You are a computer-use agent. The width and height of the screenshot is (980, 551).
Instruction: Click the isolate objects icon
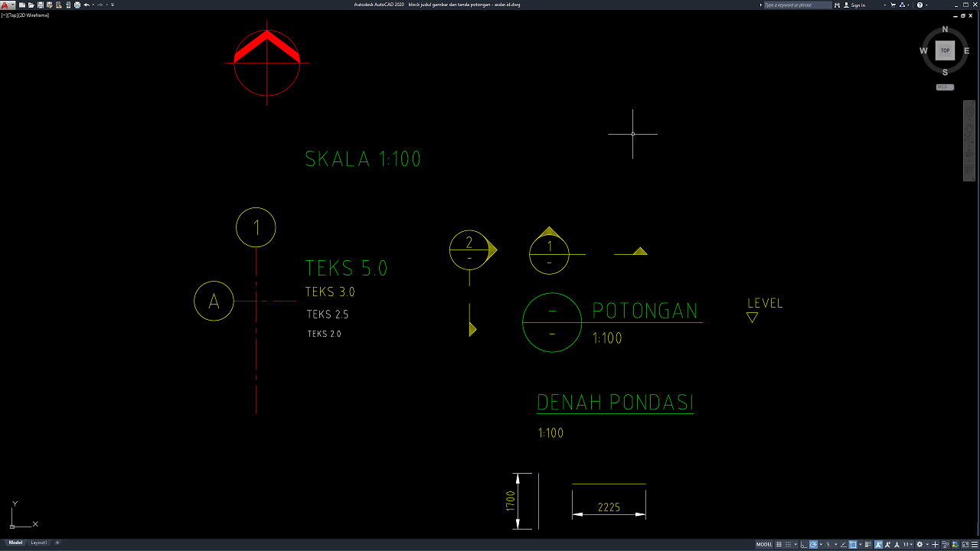(945, 545)
